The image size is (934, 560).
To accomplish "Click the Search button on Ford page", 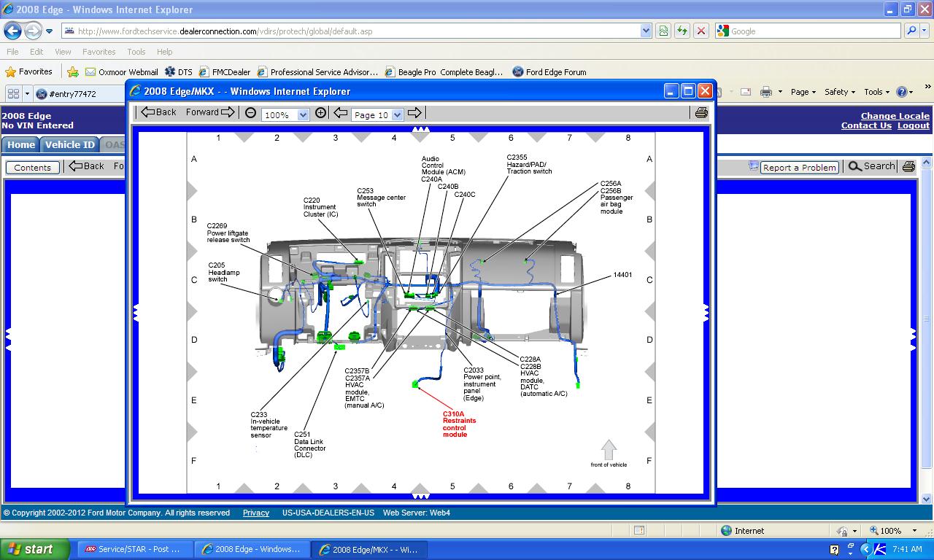I will 871,166.
